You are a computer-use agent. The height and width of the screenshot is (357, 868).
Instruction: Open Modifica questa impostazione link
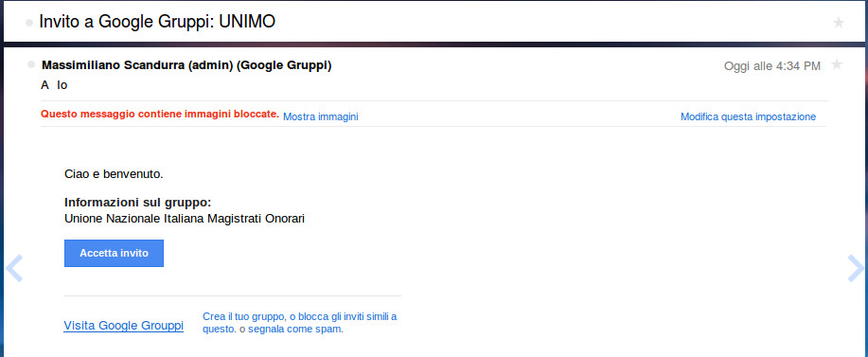click(x=748, y=116)
